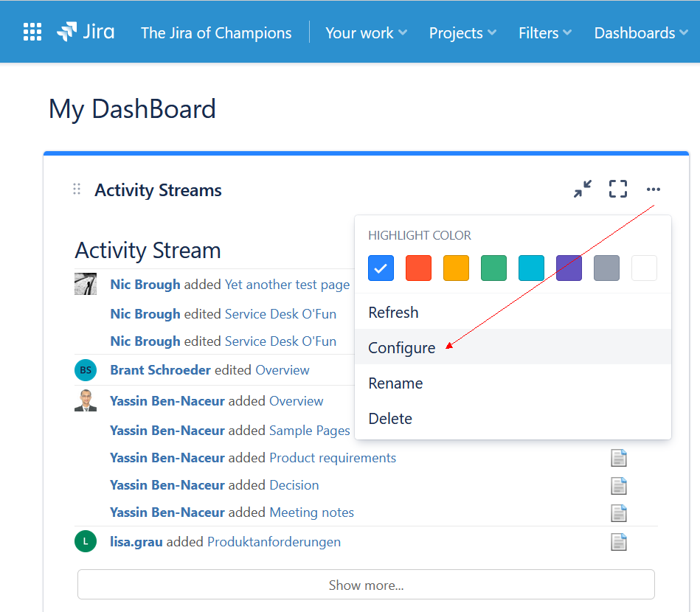
Task: Open Brant Schroeder's profile link
Action: 160,370
